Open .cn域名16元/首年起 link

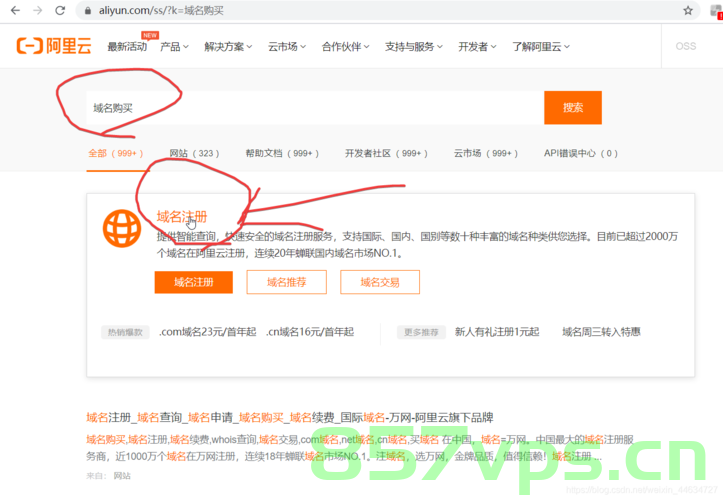point(310,332)
